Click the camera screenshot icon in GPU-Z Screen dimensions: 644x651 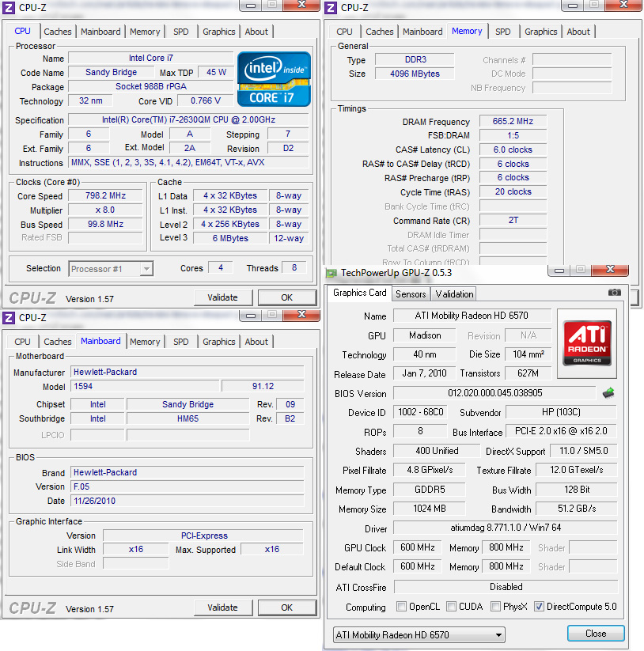[615, 293]
